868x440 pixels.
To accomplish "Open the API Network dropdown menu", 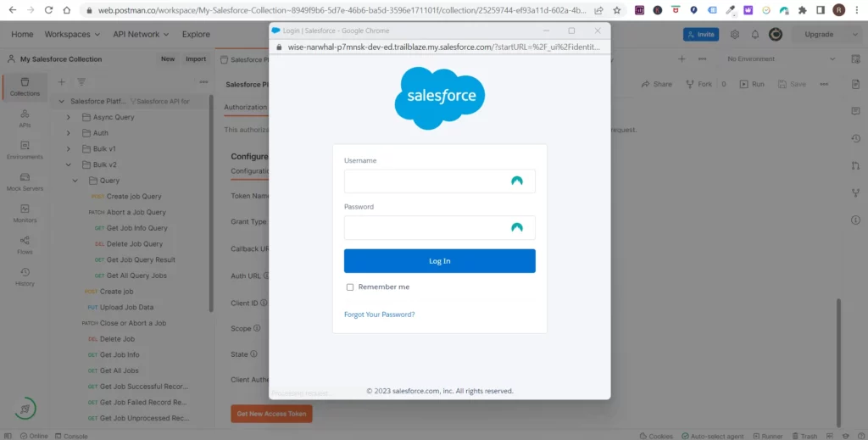I will coord(141,34).
